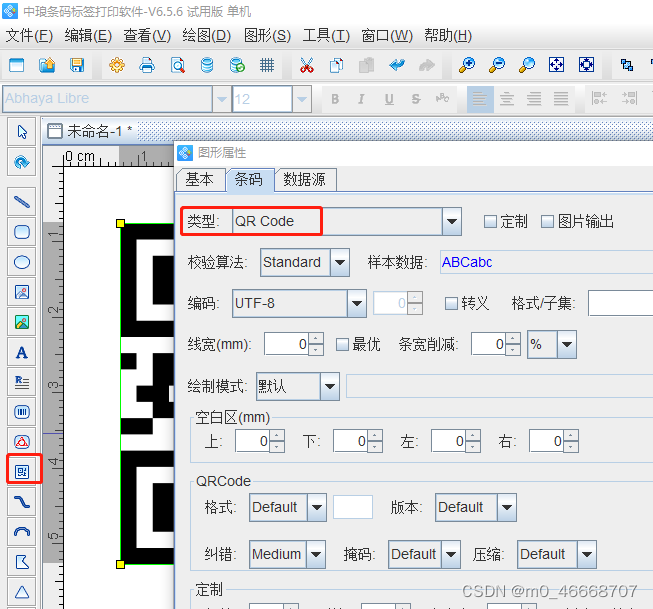Open the font name Abhaya Libre dropdown

222,99
